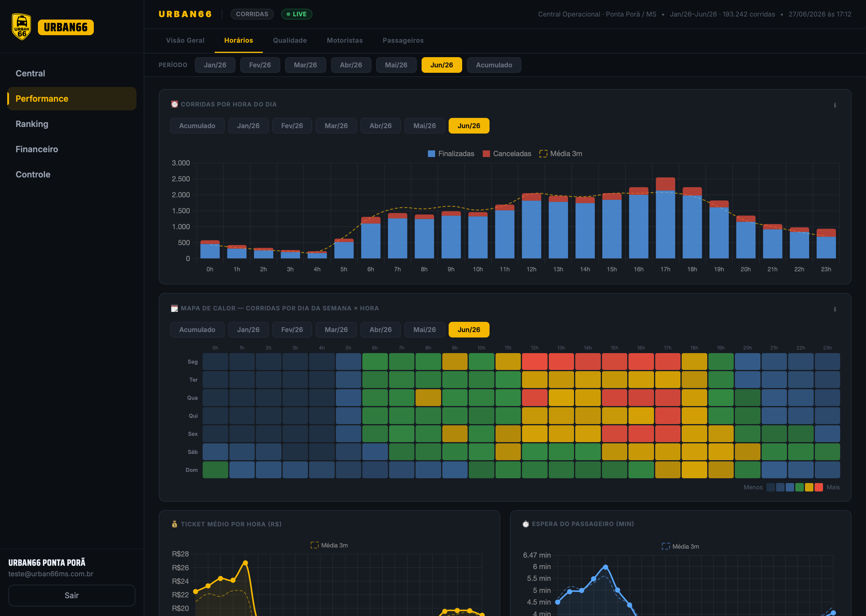Toggle the Canceladas series in the chart legend
The height and width of the screenshot is (616, 866).
(507, 154)
